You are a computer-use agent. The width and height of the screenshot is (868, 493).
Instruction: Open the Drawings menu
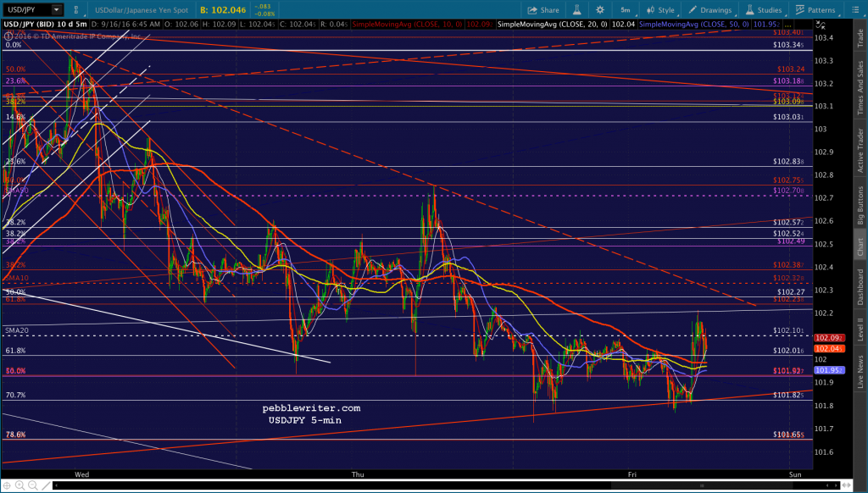(710, 10)
